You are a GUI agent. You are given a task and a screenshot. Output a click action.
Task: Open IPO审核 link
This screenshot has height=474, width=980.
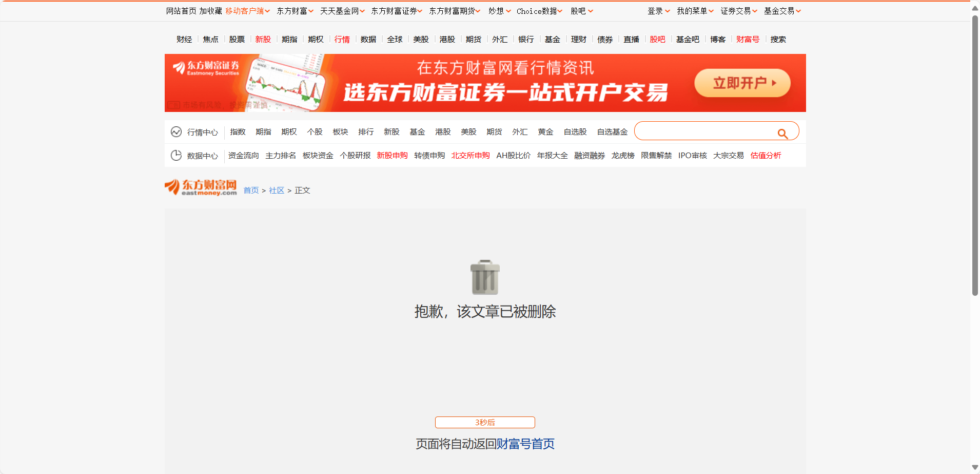pos(692,156)
